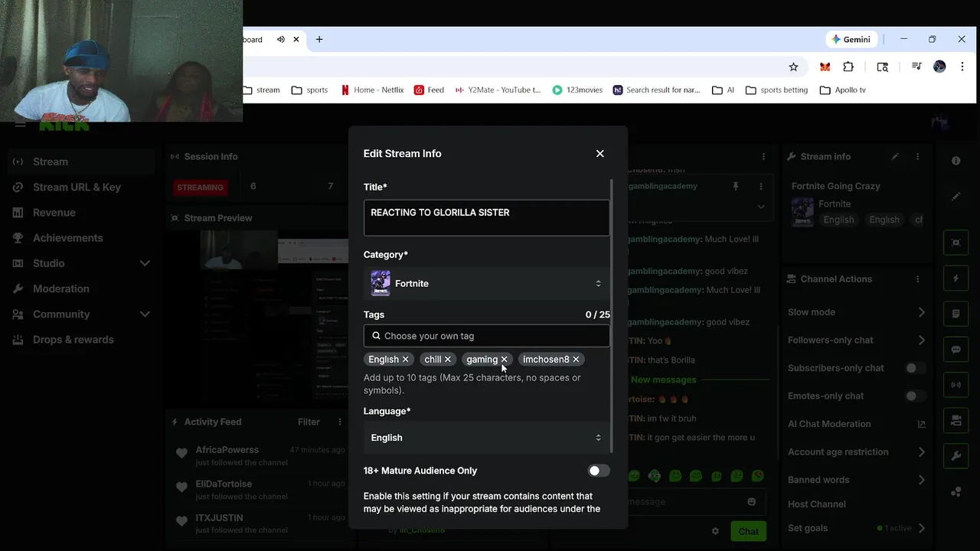Open the Chrome extensions puzzle menu

[848, 67]
